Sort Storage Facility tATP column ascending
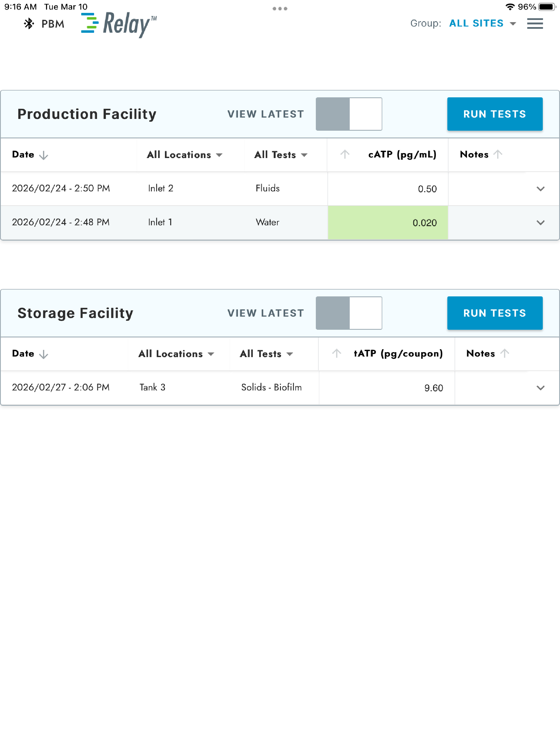This screenshot has width=560, height=747. pyautogui.click(x=336, y=354)
